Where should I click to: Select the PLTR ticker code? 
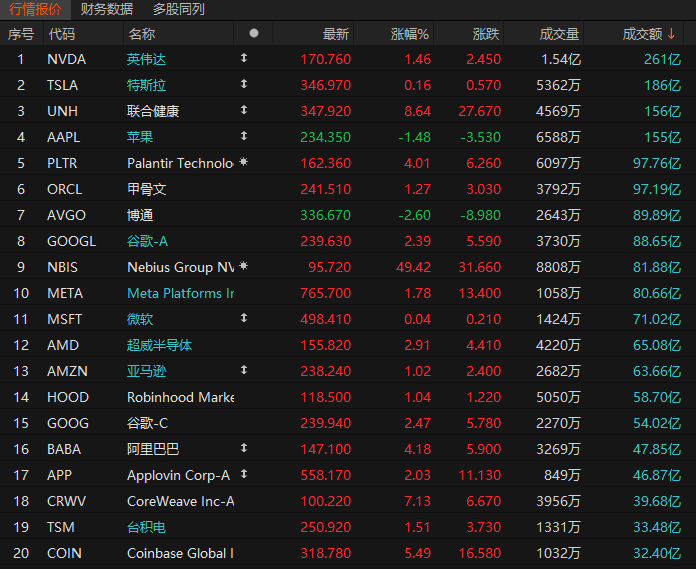(x=62, y=163)
